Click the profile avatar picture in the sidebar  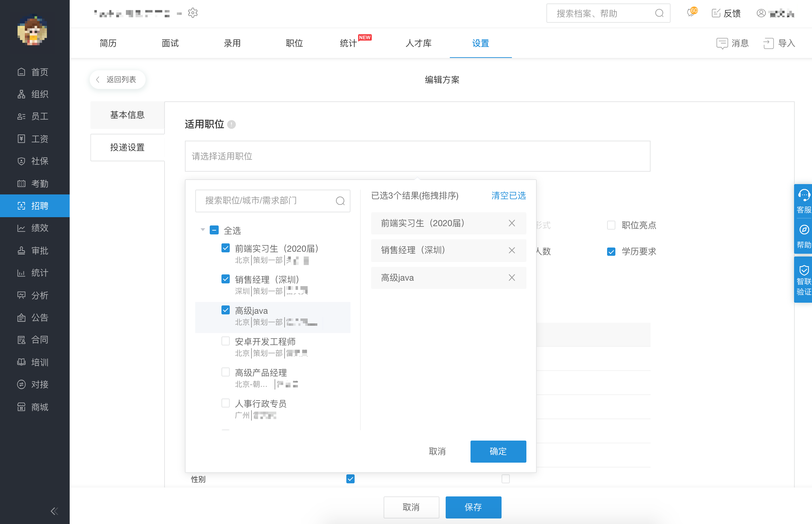coord(32,30)
